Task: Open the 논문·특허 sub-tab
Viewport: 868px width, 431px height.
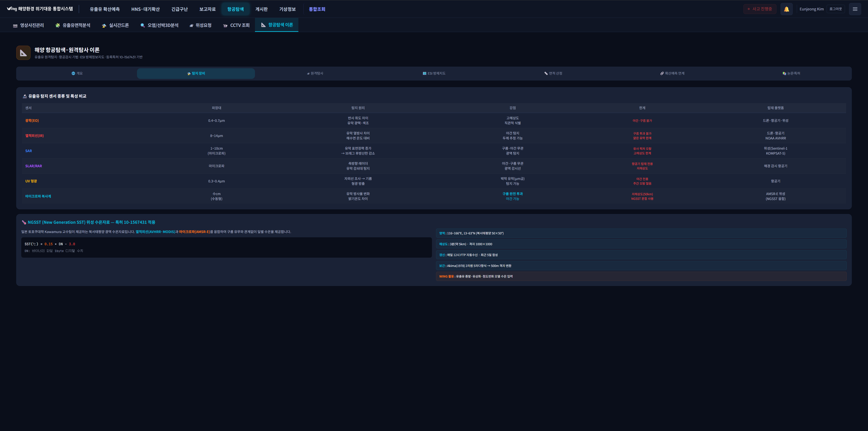Action: pyautogui.click(x=791, y=73)
